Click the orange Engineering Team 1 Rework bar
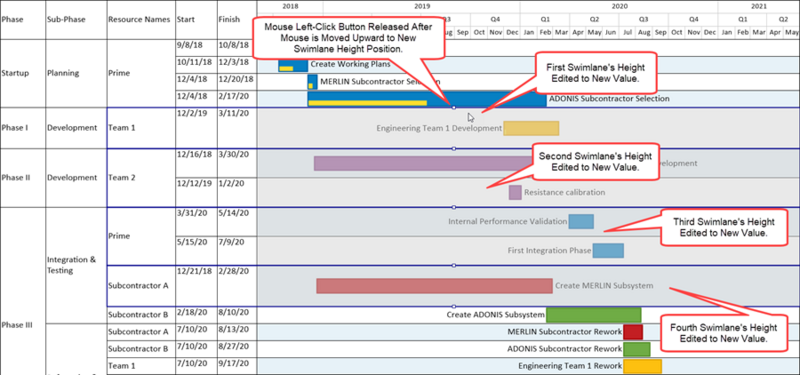800x375 pixels. pos(642,366)
